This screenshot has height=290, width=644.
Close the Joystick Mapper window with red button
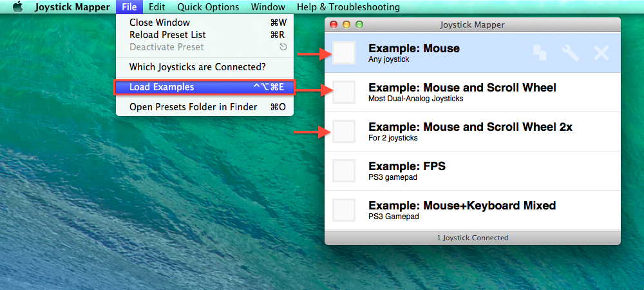(334, 24)
